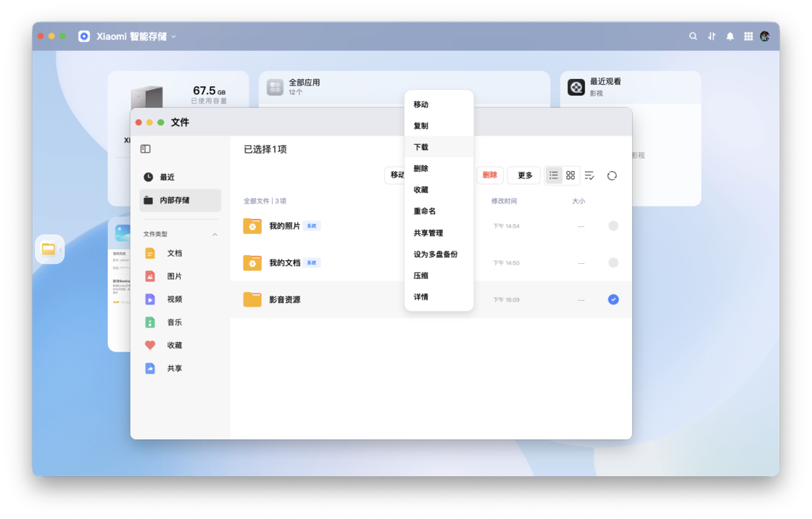
Task: Choose 详情 from the context menu
Action: point(439,296)
